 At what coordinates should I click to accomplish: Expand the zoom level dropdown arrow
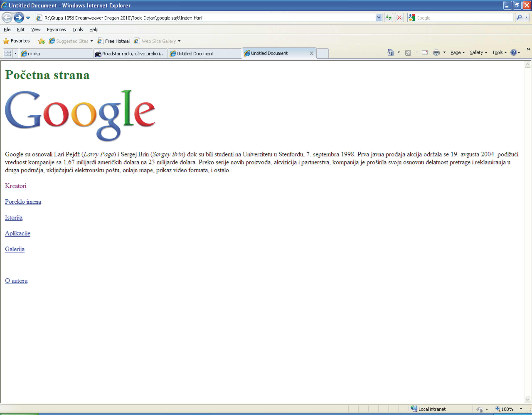[x=521, y=409]
